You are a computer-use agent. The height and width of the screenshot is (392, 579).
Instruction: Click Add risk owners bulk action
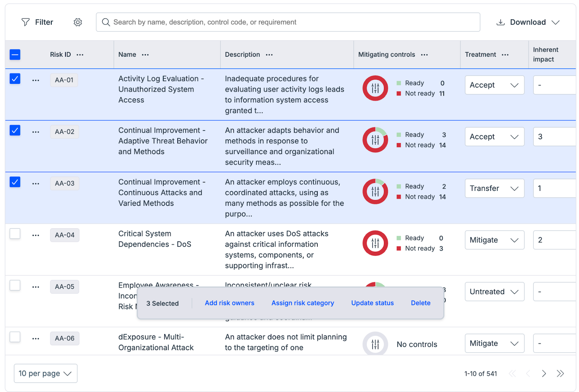pos(229,303)
